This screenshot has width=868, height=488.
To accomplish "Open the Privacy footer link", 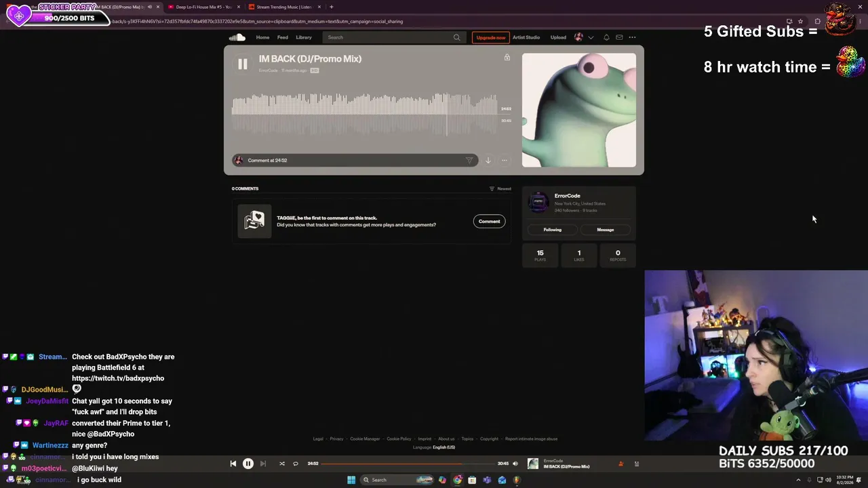I will pos(337,439).
